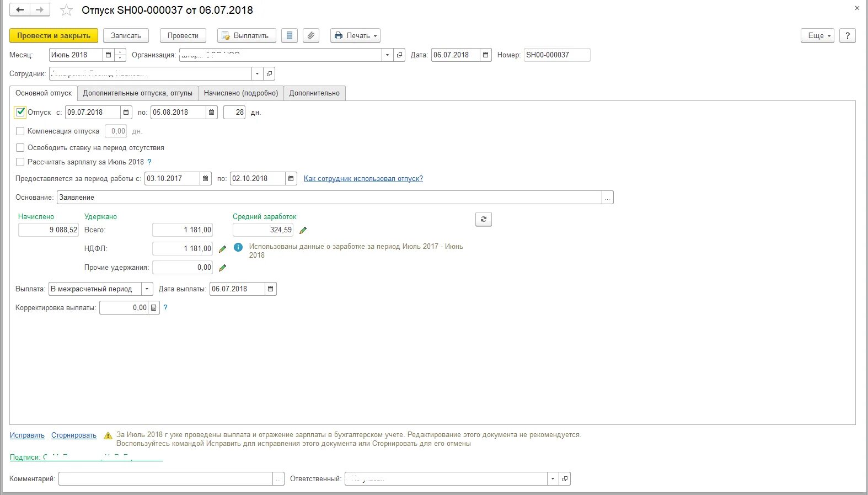Click the vacation days count field 28

point(234,112)
